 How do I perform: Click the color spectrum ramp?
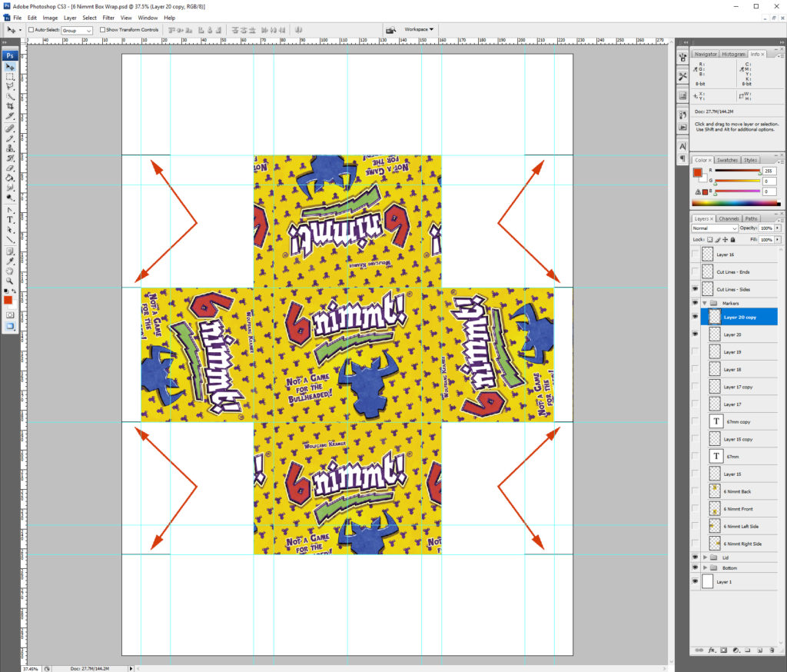[736, 203]
